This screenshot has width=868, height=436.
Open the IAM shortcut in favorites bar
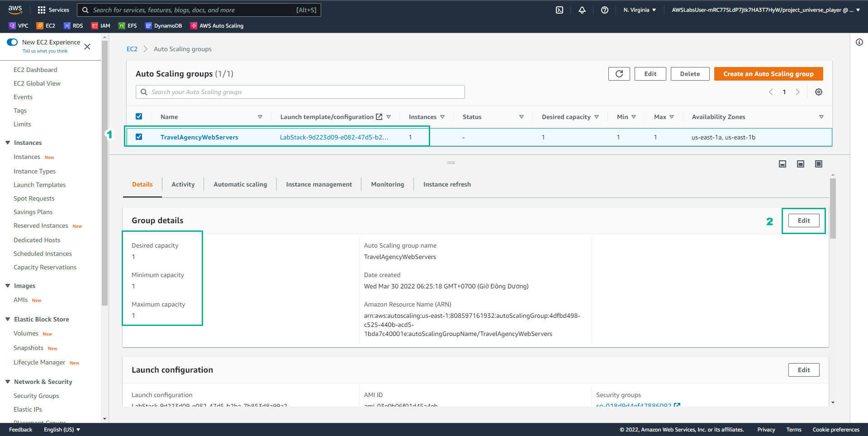[x=100, y=26]
